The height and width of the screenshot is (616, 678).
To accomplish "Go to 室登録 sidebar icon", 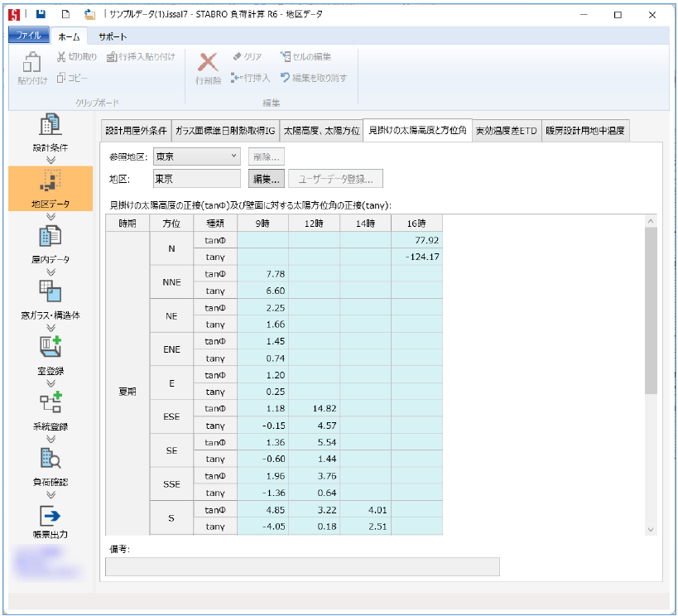I will [50, 348].
